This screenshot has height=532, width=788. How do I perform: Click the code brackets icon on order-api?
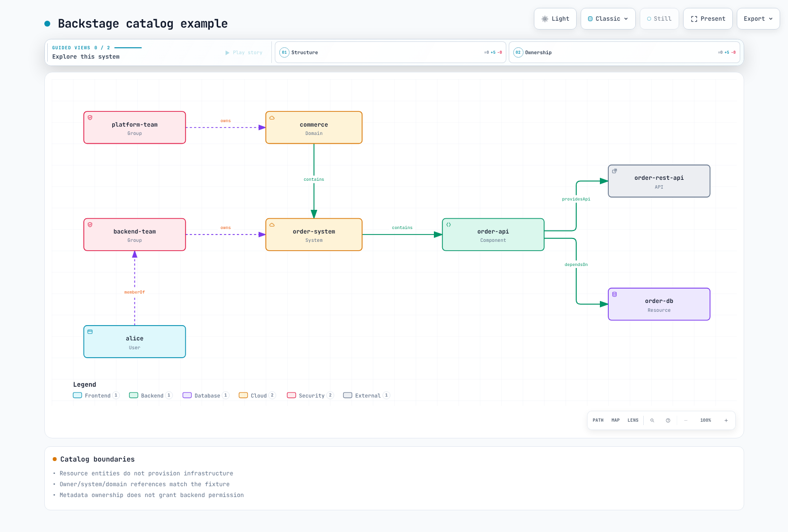449,225
